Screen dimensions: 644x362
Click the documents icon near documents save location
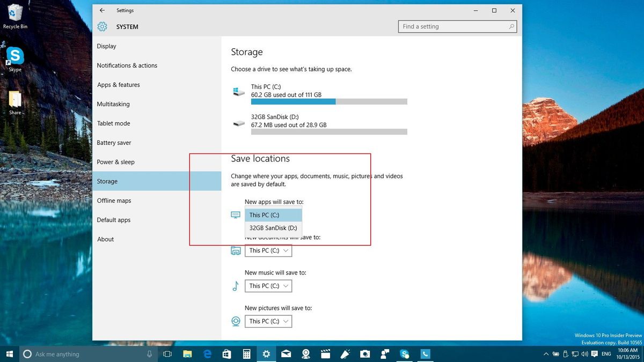coord(235,250)
